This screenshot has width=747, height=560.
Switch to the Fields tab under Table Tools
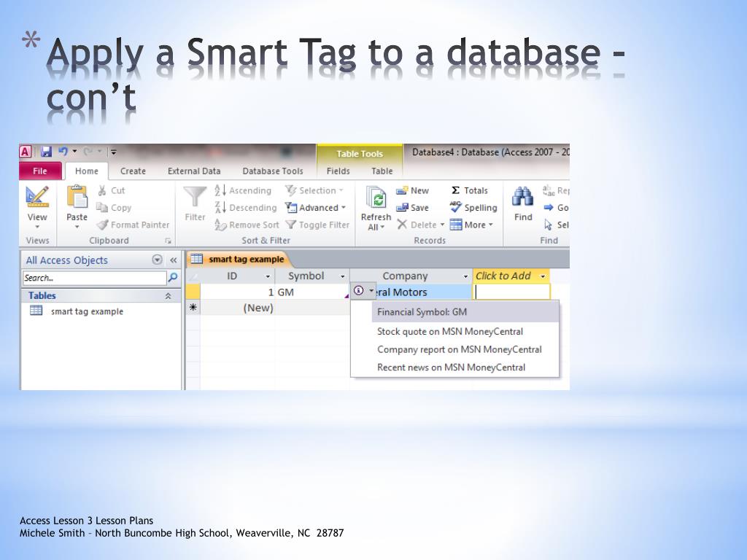pyautogui.click(x=338, y=171)
